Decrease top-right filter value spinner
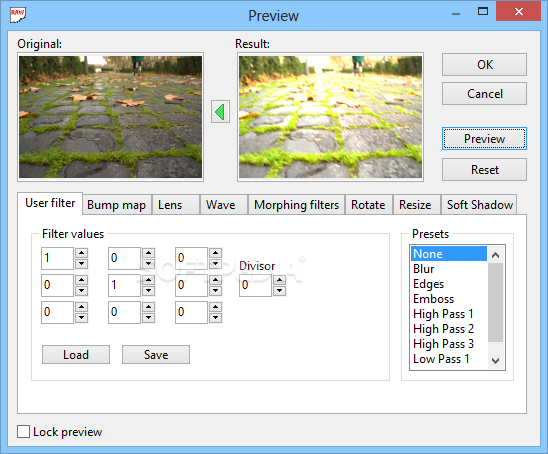This screenshot has width=548, height=454. click(x=216, y=264)
